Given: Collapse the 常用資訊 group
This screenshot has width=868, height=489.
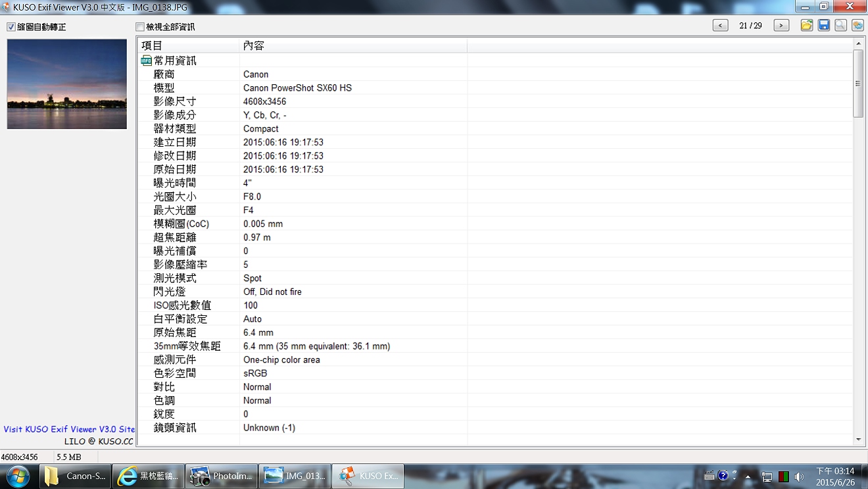Looking at the screenshot, I should point(146,61).
